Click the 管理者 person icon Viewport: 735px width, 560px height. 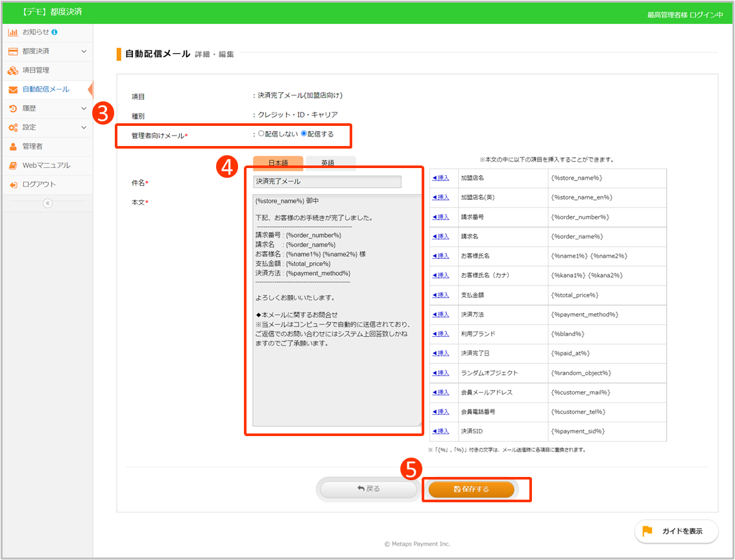click(13, 147)
